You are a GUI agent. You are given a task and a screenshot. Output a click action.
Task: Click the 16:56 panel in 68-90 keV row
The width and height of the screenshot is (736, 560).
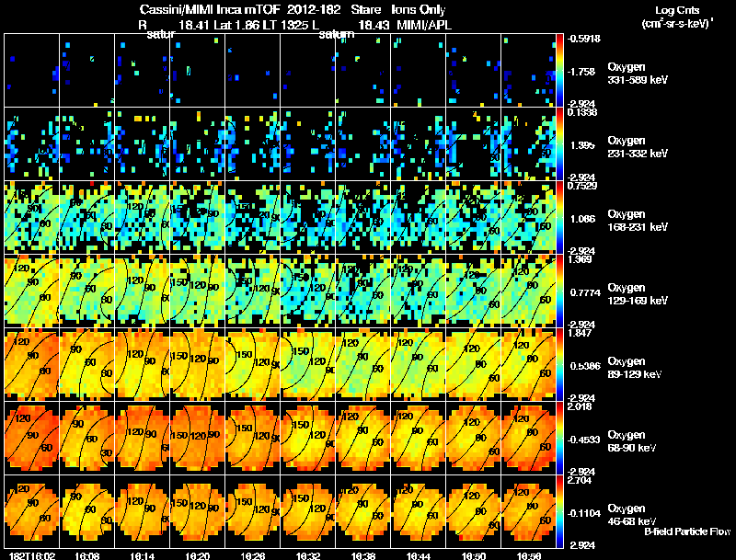pos(528,438)
